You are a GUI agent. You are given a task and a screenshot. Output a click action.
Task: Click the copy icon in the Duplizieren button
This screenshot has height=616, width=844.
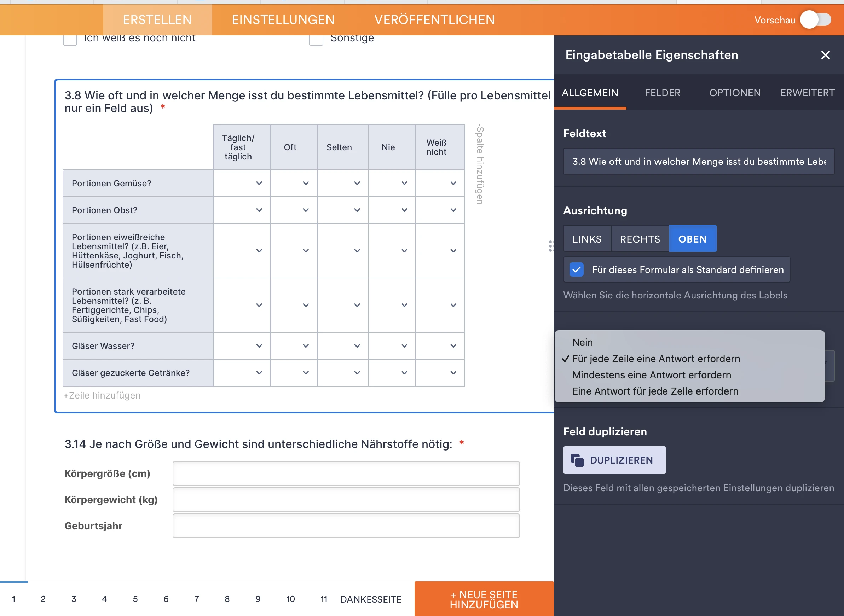click(x=578, y=460)
